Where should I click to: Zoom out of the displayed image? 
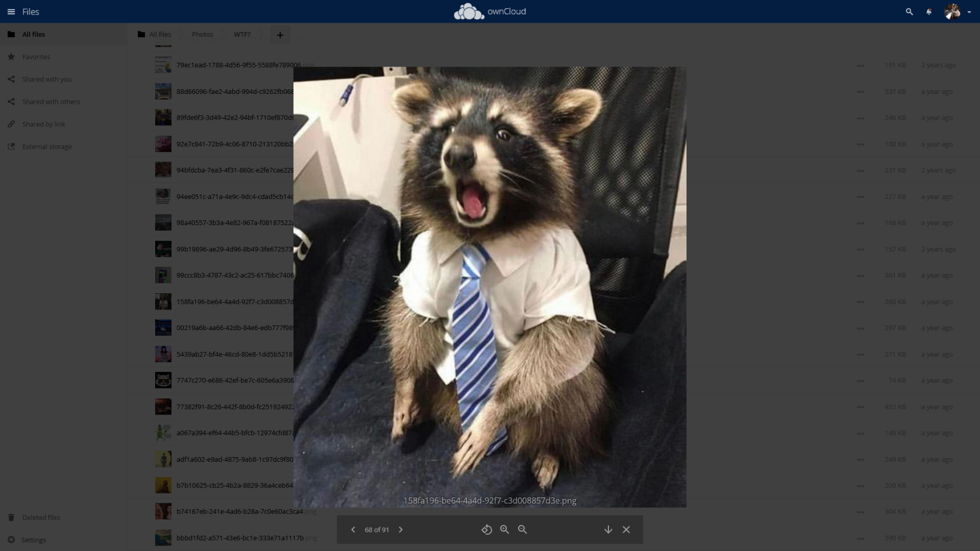point(523,529)
